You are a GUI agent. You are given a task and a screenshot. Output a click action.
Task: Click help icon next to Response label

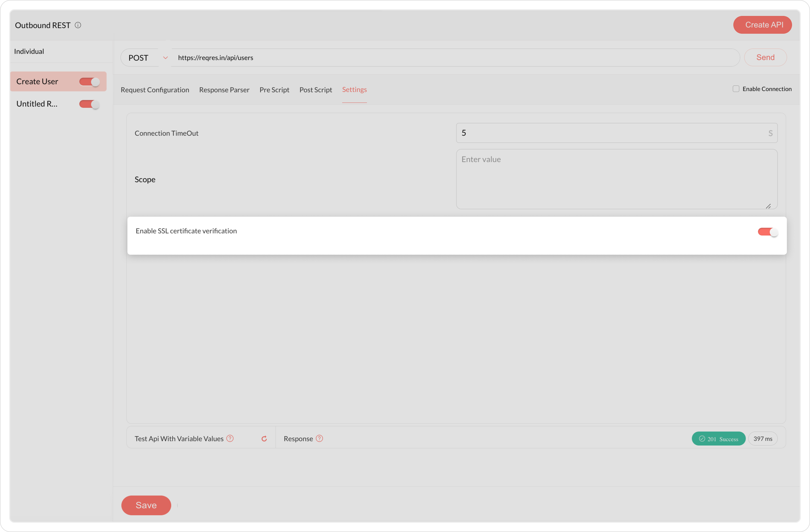tap(319, 438)
